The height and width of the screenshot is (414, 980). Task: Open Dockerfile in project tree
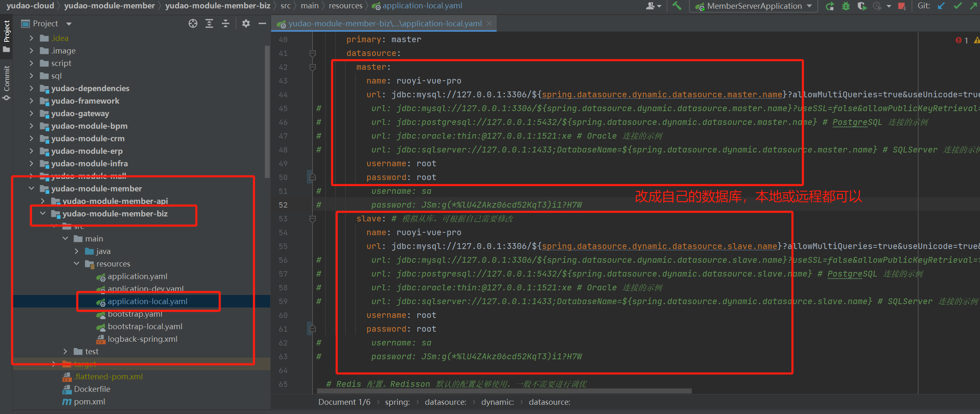(x=92, y=389)
